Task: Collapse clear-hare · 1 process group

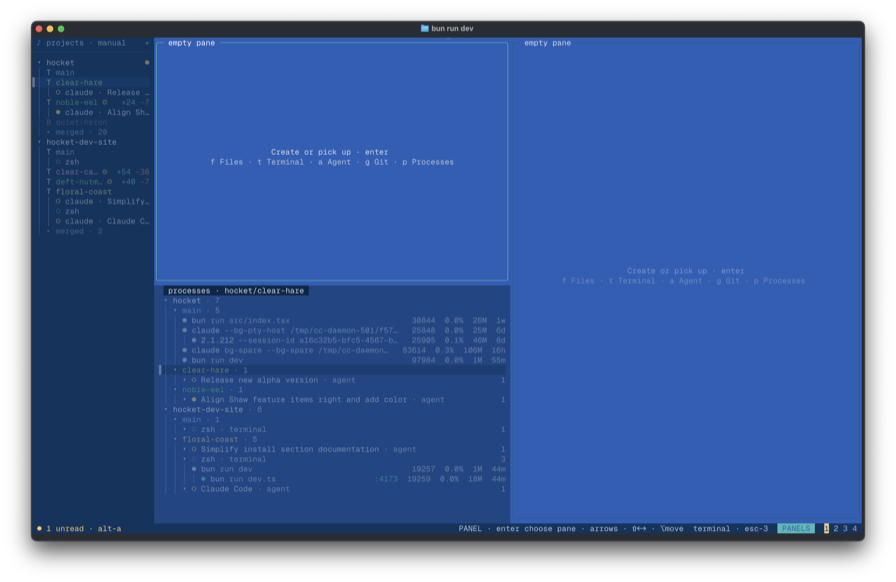Action: coord(175,370)
